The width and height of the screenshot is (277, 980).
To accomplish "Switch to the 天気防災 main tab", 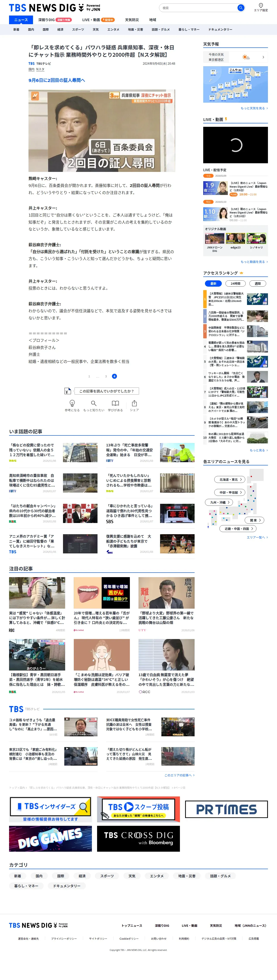I will [x=132, y=20].
